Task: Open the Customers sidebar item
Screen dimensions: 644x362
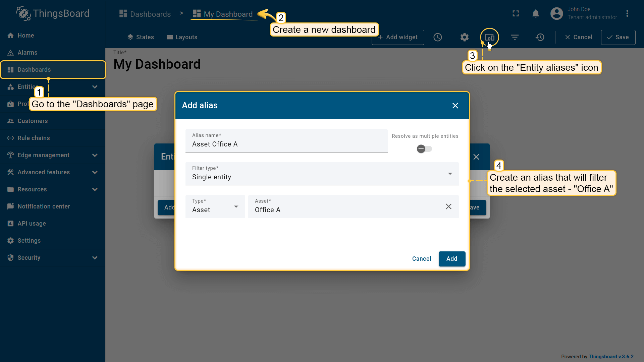Action: 33,121
